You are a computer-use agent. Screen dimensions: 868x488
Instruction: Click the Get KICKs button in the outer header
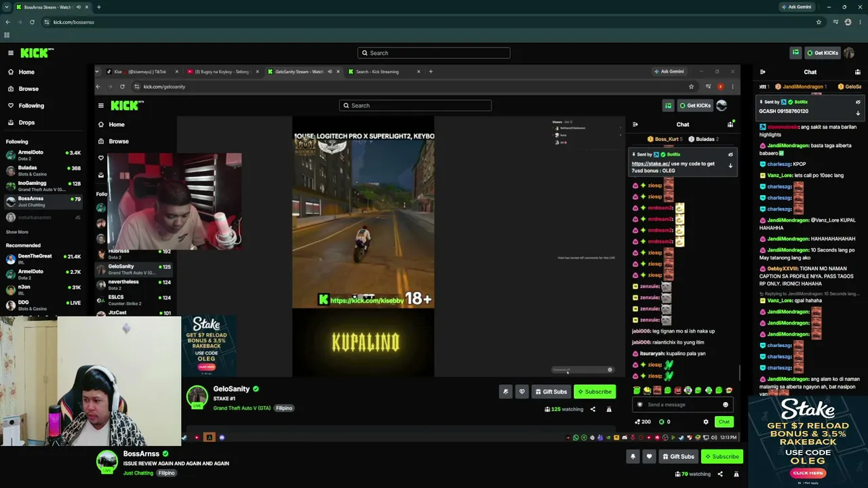[822, 53]
